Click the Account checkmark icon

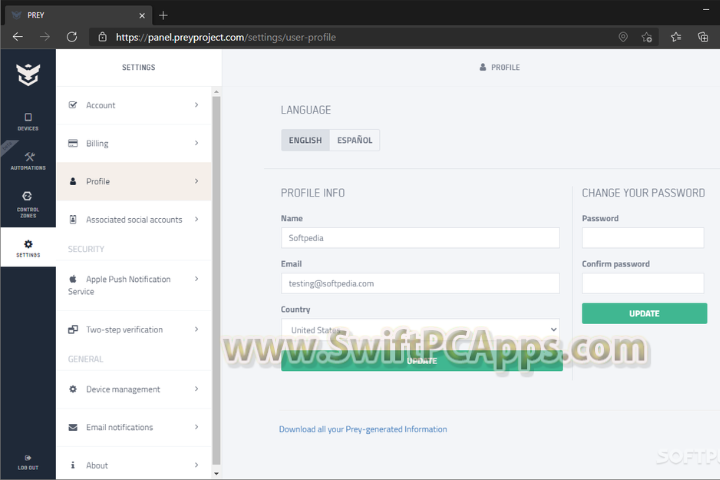coord(73,105)
